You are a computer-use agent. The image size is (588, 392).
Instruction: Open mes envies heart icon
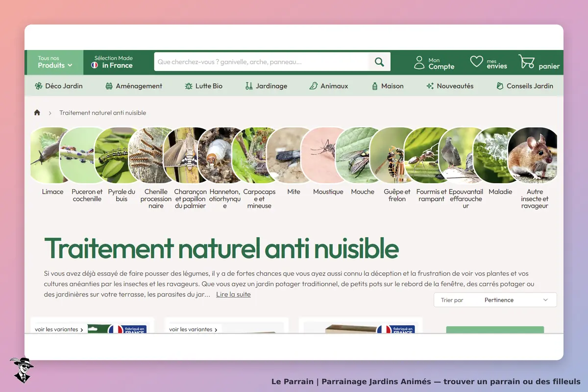476,62
